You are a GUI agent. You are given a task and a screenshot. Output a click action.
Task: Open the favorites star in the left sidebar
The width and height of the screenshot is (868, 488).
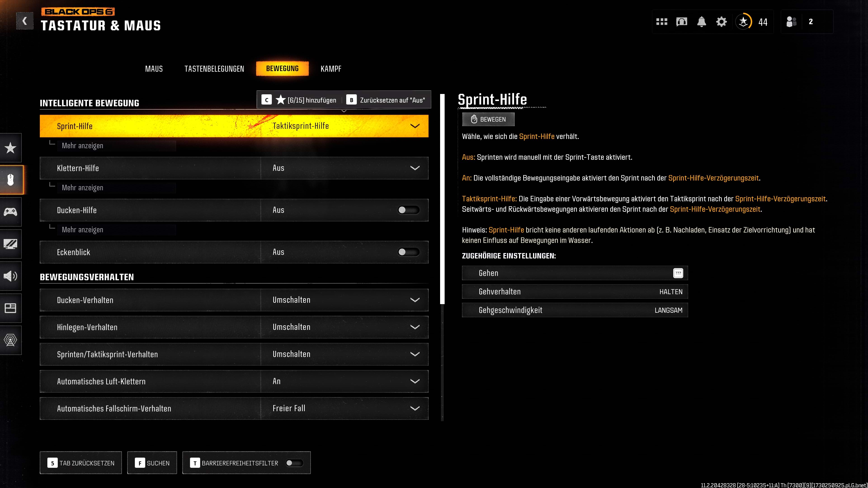tap(10, 148)
